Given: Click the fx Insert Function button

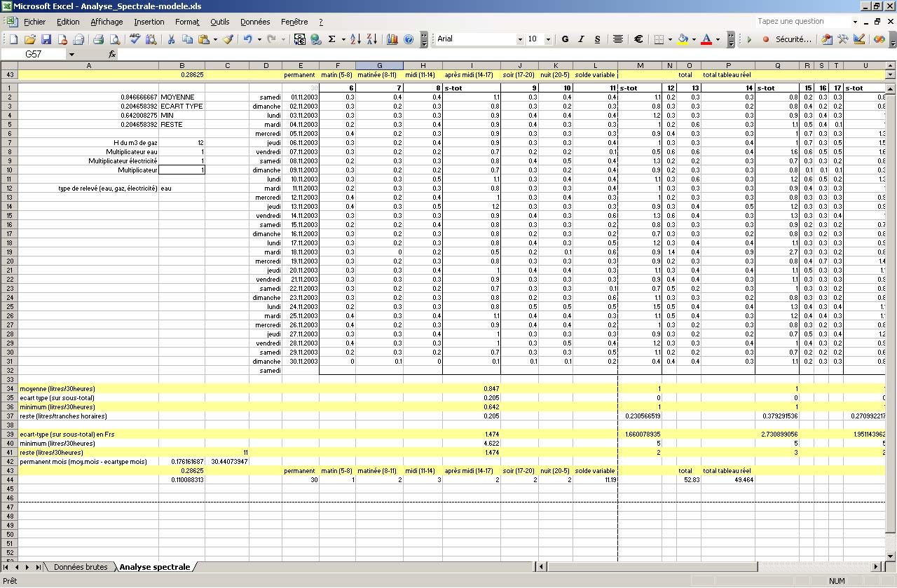Looking at the screenshot, I should click(x=112, y=54).
